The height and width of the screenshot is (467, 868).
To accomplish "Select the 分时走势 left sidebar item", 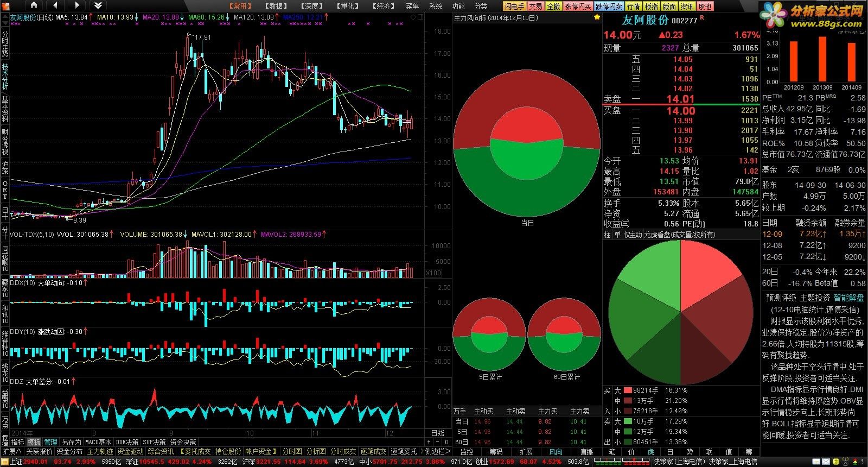I will pos(5,43).
